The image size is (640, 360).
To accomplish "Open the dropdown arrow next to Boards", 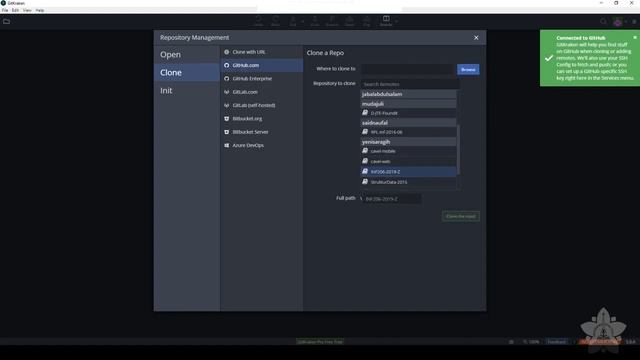I will tap(396, 21).
